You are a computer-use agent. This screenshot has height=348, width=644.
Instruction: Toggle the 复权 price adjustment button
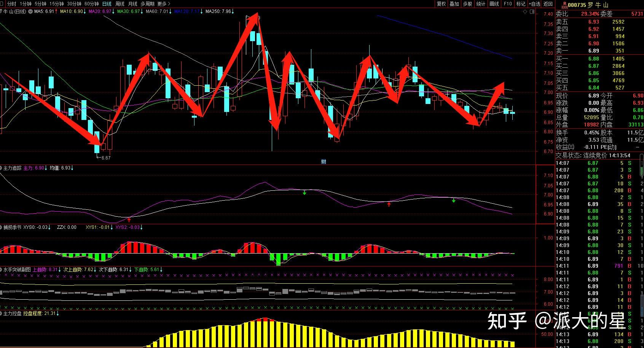pos(441,4)
